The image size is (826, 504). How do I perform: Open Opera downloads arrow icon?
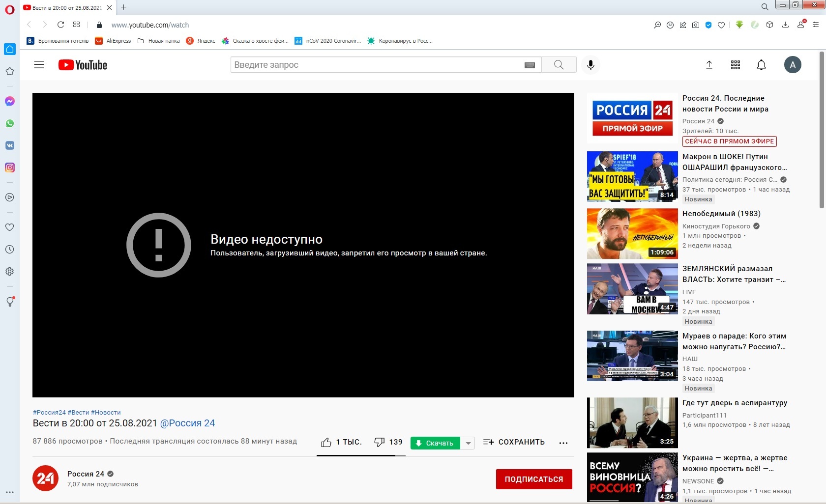click(785, 25)
